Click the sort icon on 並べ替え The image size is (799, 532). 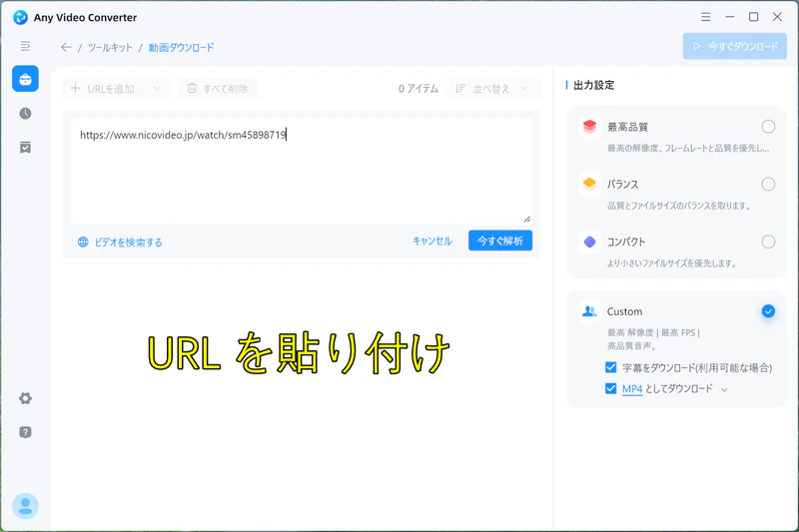tap(460, 89)
